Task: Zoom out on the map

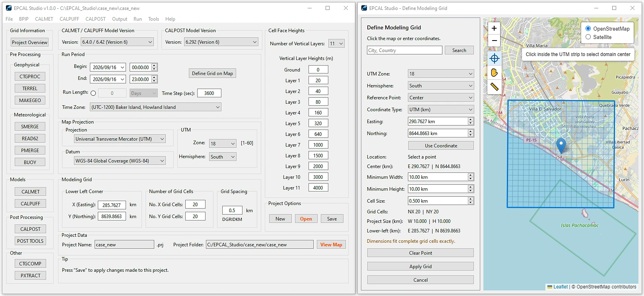Action: coord(494,40)
